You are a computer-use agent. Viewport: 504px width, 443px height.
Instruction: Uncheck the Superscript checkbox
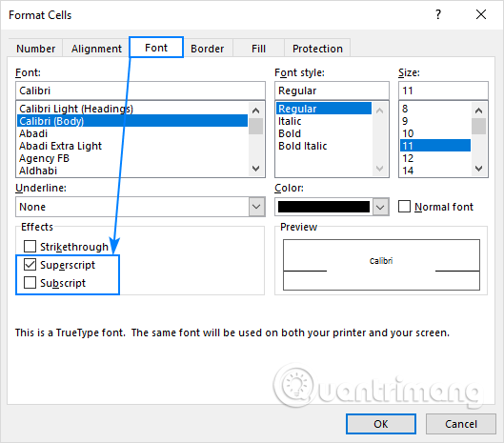30,265
